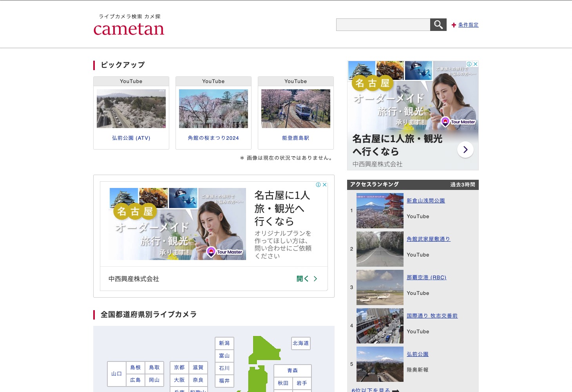Click inside the search input field
This screenshot has width=572, height=392.
coord(383,24)
